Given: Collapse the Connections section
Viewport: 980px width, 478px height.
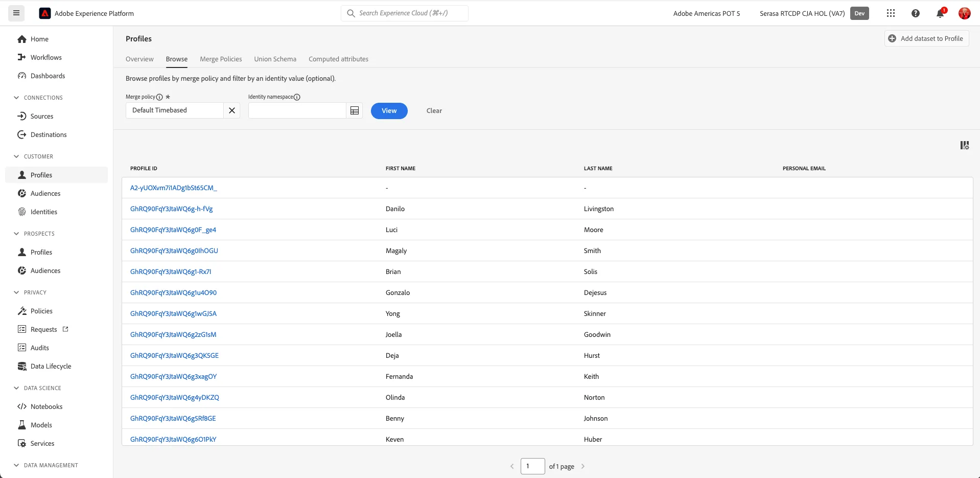Looking at the screenshot, I should (x=16, y=98).
